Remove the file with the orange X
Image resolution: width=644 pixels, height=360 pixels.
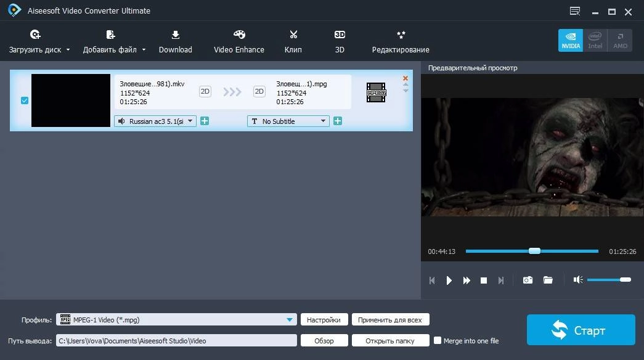pyautogui.click(x=406, y=78)
